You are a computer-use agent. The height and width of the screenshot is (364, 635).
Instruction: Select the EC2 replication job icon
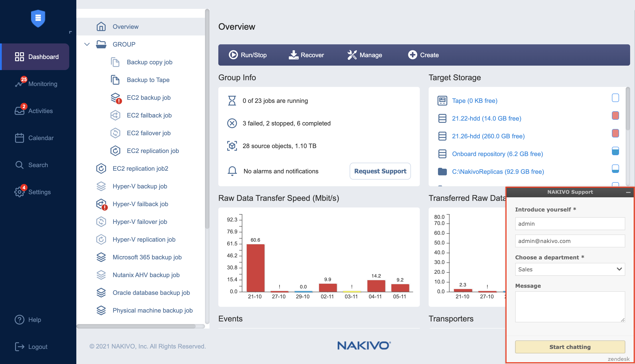coord(115,151)
